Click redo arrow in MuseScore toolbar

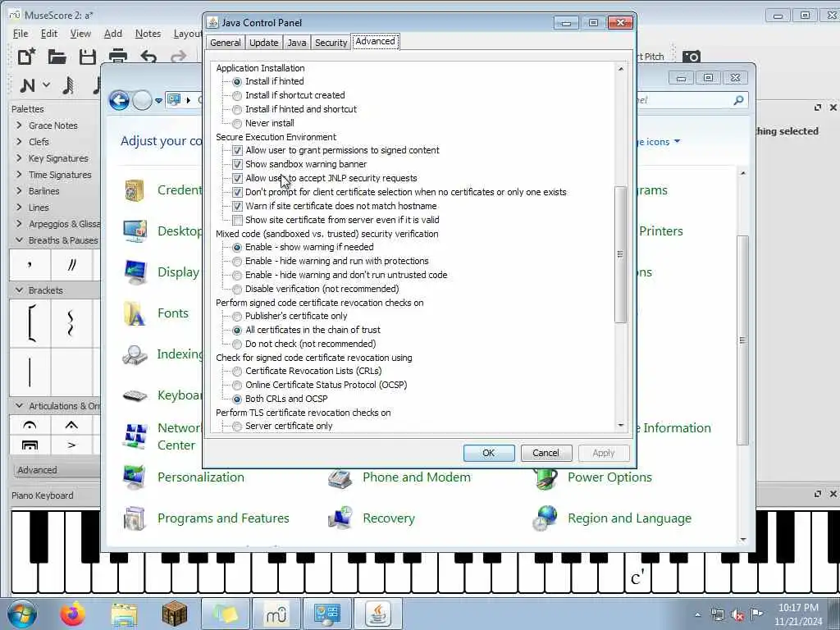coord(178,57)
